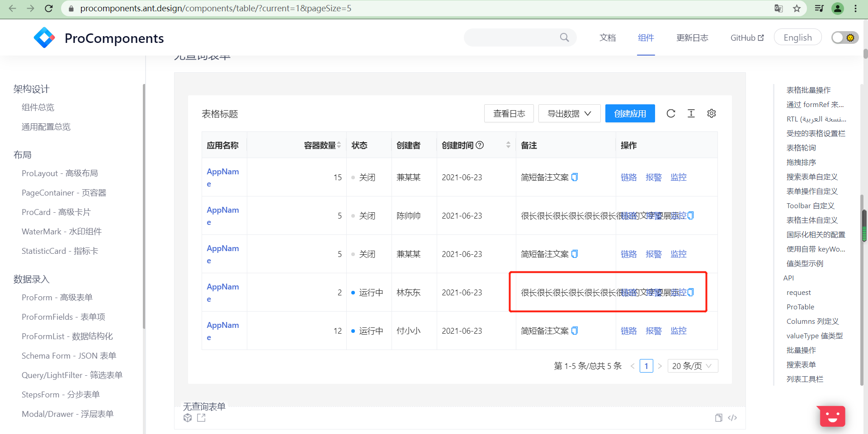Open the 导出数据 dropdown
The image size is (868, 434).
569,113
